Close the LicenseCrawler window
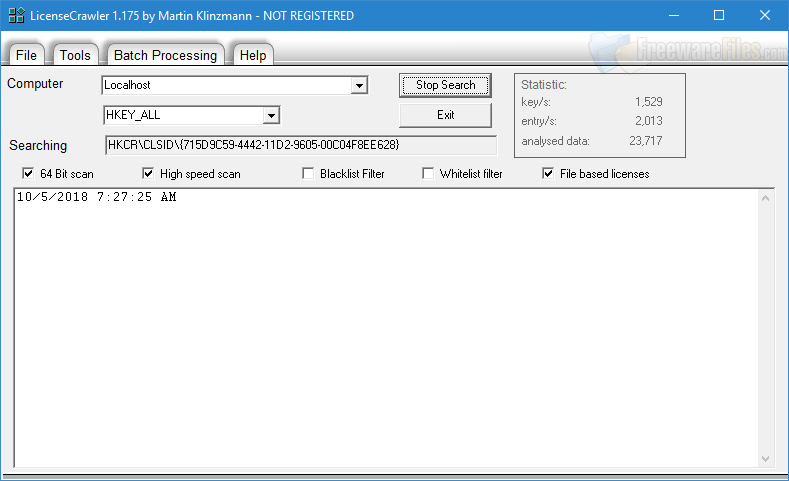The image size is (789, 481). (765, 16)
